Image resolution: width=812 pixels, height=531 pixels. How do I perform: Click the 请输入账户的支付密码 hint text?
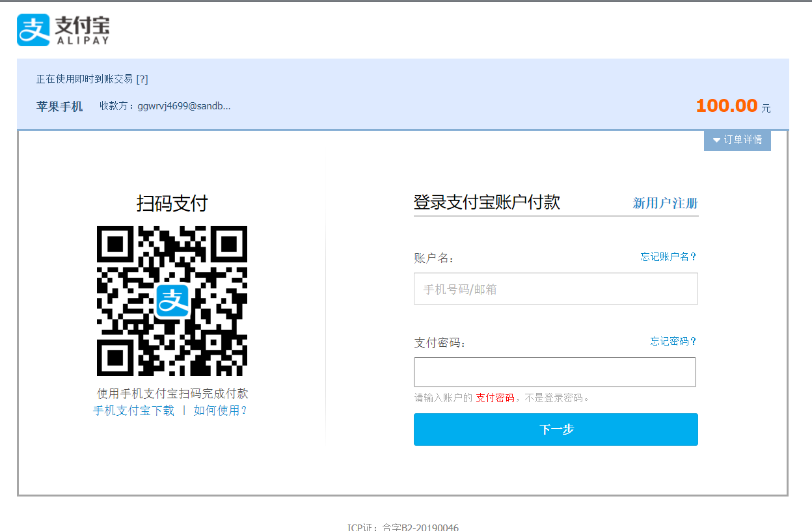click(x=502, y=398)
